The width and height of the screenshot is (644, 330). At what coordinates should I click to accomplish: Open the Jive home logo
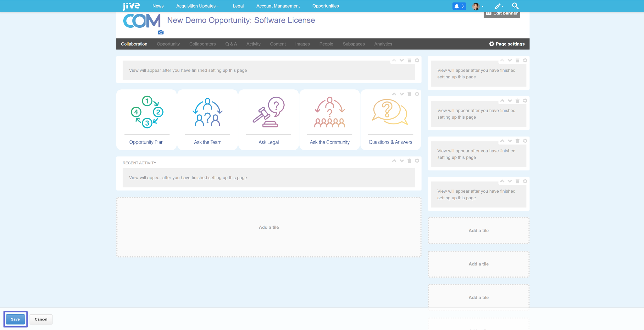coord(131,6)
